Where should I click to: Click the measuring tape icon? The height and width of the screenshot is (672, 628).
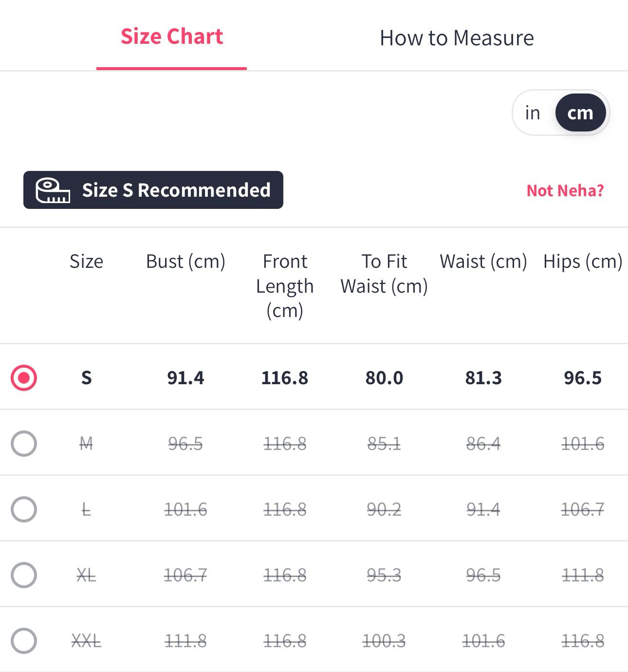[x=53, y=190]
